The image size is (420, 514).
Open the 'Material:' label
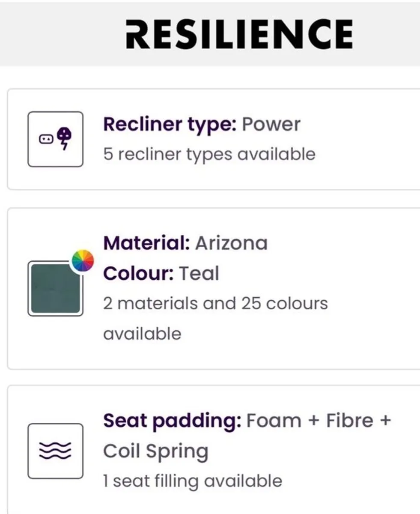[146, 243]
